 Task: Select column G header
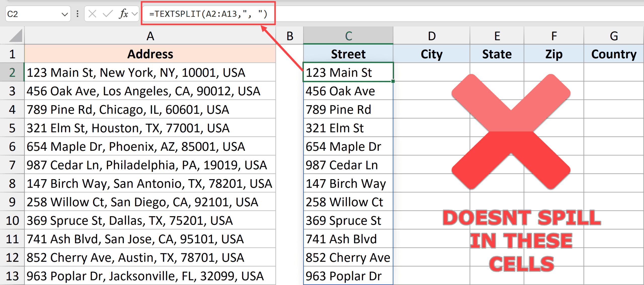click(614, 36)
